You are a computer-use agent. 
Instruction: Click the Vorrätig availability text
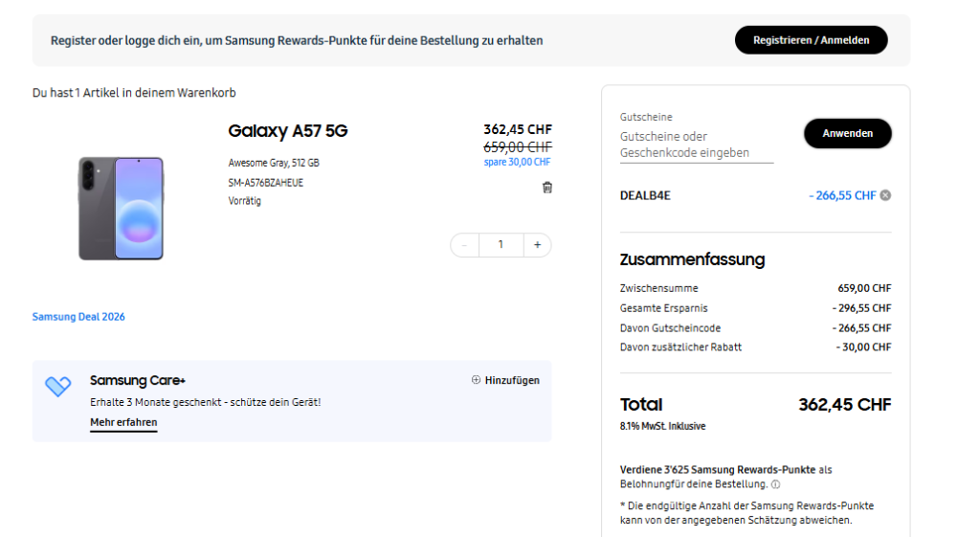click(244, 201)
